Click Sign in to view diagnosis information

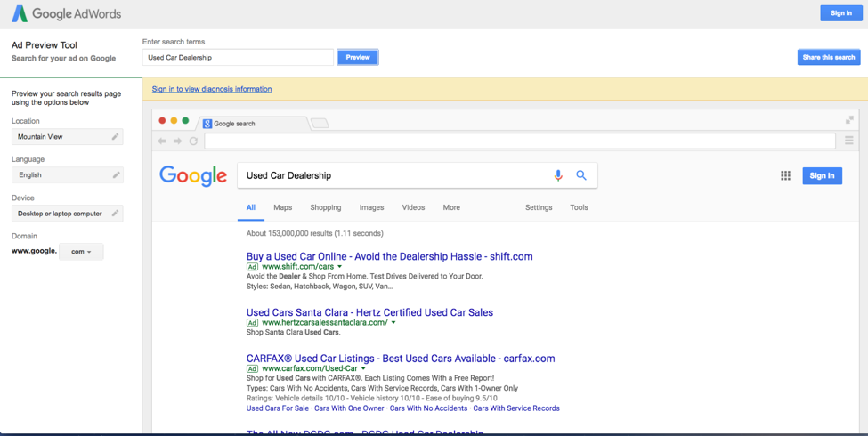point(212,89)
